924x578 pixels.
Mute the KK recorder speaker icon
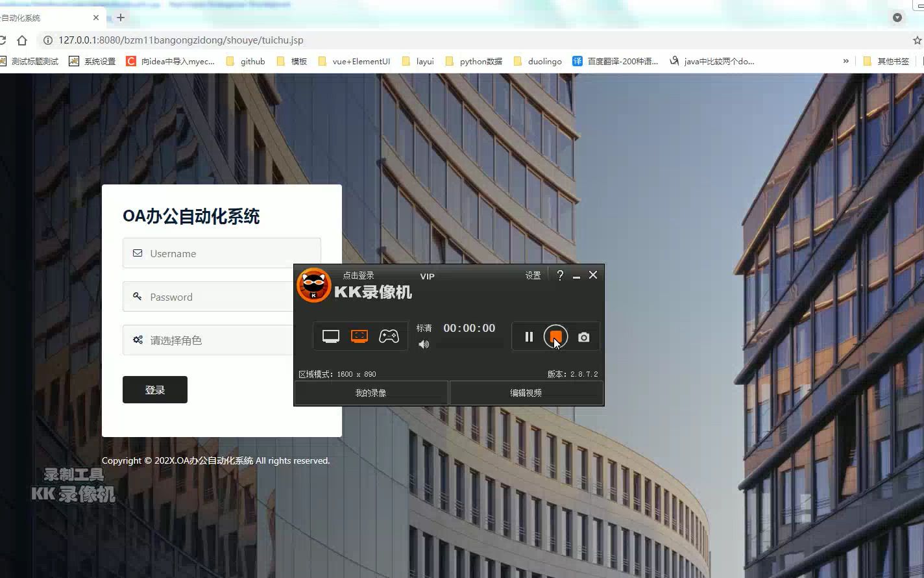424,344
